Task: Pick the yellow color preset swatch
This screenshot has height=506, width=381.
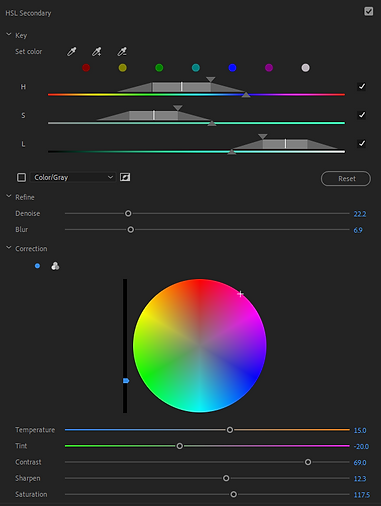Action: pyautogui.click(x=123, y=68)
